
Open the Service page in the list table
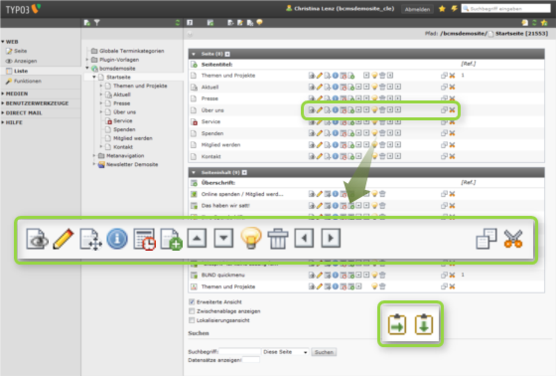[x=211, y=122]
